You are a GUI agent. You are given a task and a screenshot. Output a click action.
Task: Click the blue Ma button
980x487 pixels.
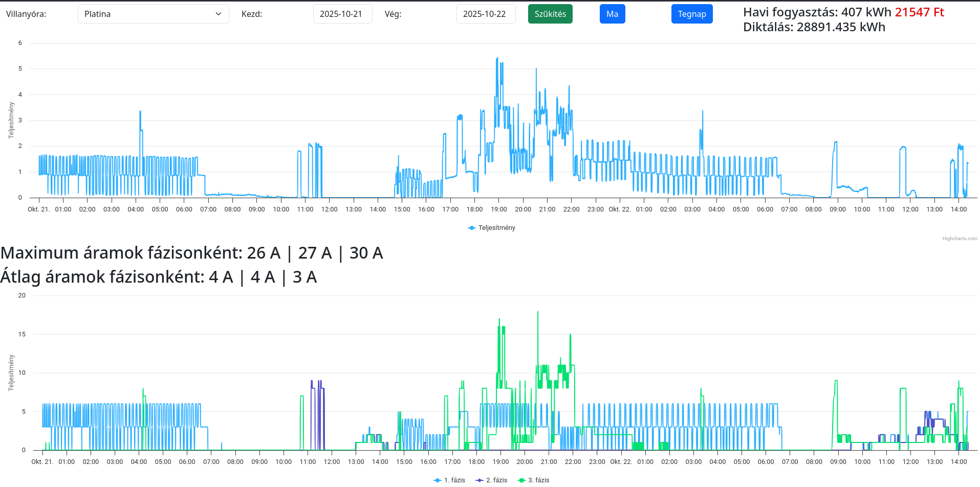click(x=612, y=14)
